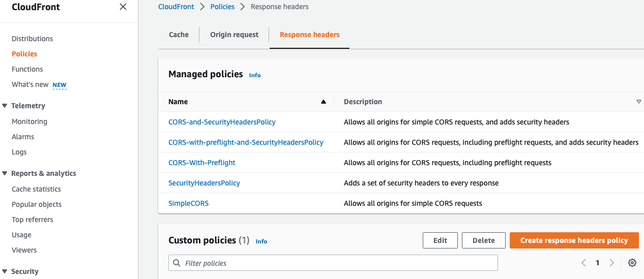Click the Edit button
The image size is (644, 279).
pyautogui.click(x=440, y=240)
